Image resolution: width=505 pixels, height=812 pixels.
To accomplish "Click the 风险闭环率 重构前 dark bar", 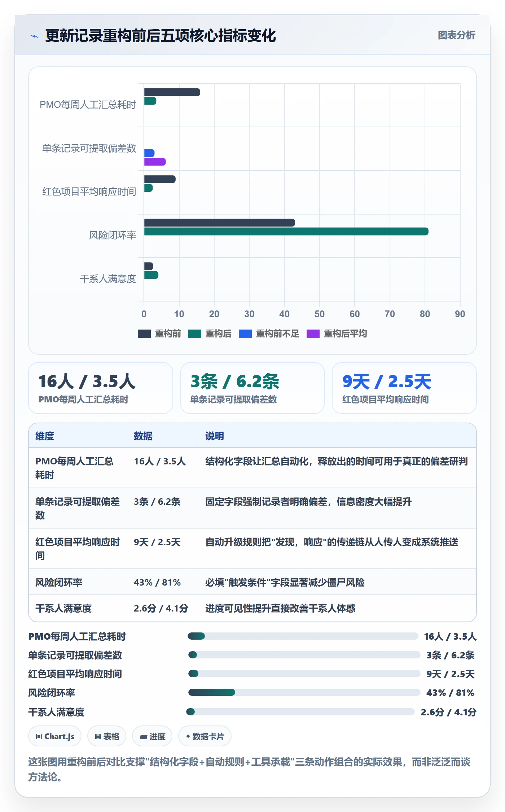I will [219, 223].
